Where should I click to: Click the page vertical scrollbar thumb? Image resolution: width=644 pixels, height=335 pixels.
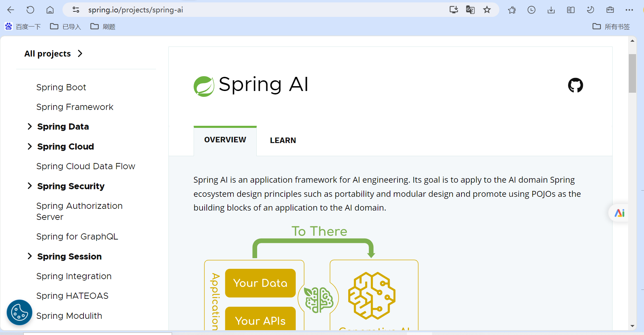click(632, 73)
